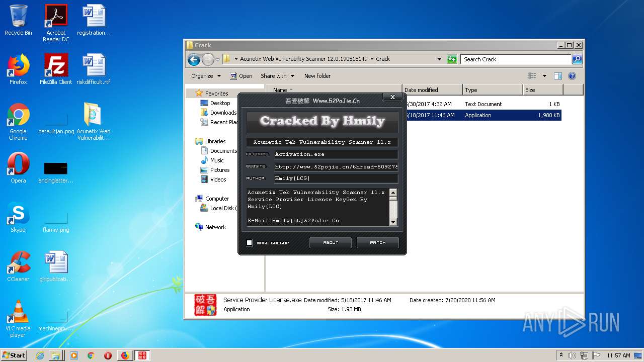Show hidden system tray icons
This screenshot has height=362, width=644.
tap(561, 355)
